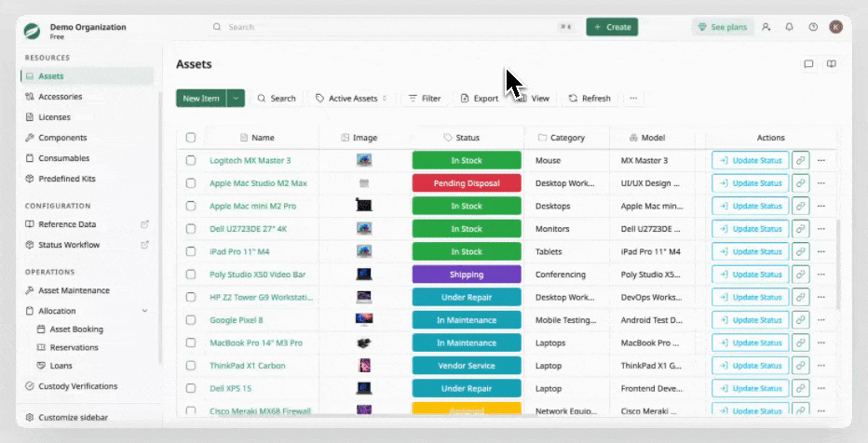The image size is (868, 443).
Task: Click the Search toolbar button
Action: click(x=277, y=99)
